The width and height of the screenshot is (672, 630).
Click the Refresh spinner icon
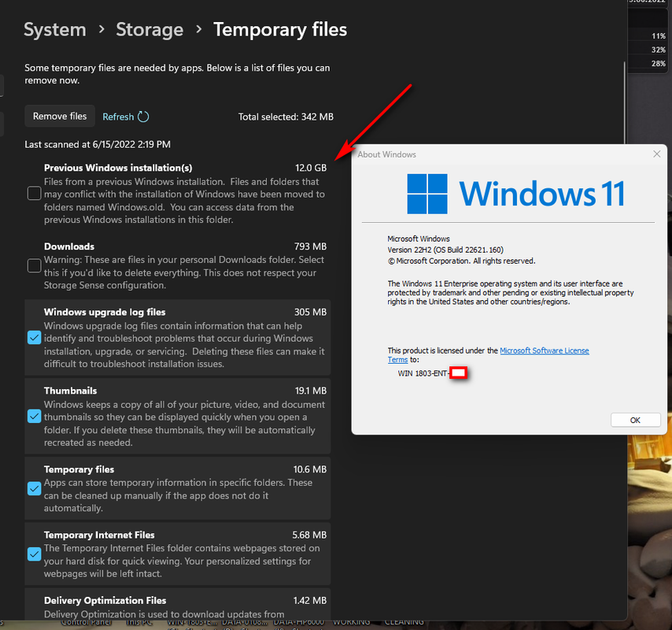pos(143,117)
